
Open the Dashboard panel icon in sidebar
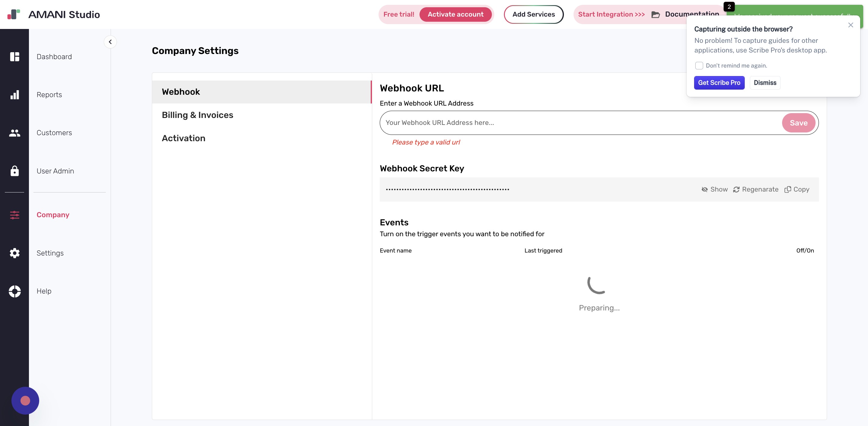tap(15, 57)
